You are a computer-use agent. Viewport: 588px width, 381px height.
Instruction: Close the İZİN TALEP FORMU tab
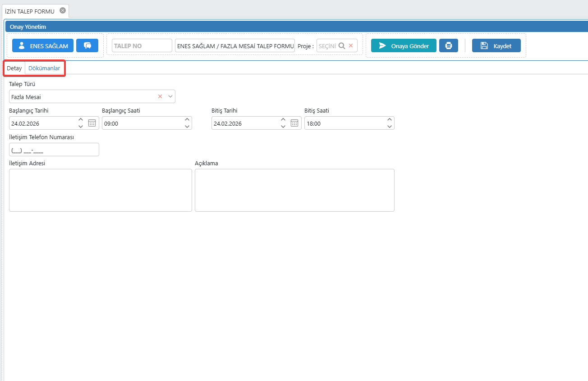[x=63, y=10]
